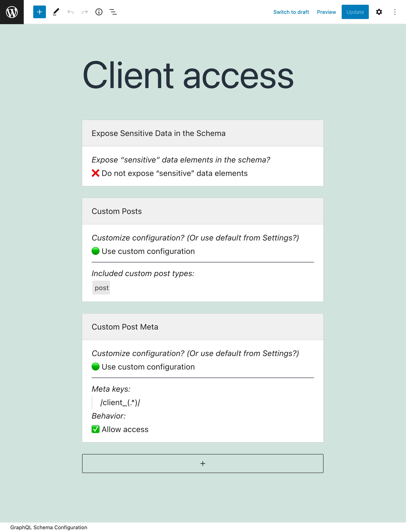Click the Preview page button
This screenshot has height=532, width=406.
[326, 11]
